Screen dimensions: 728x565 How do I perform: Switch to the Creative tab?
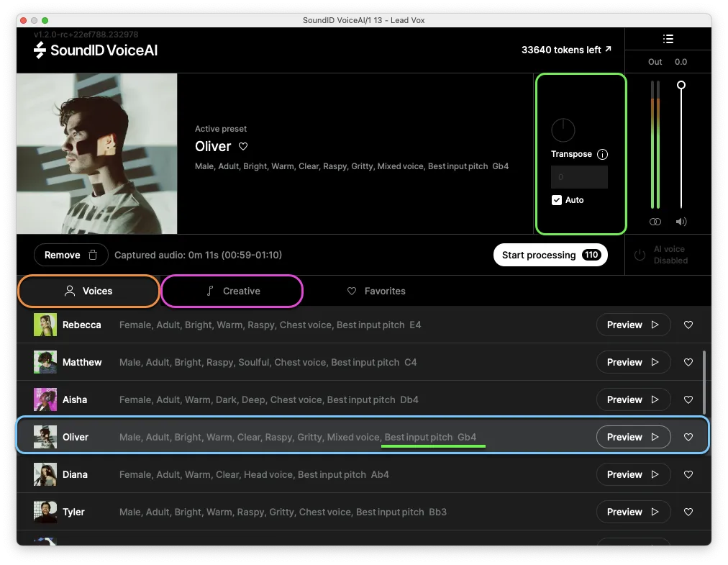pos(232,291)
